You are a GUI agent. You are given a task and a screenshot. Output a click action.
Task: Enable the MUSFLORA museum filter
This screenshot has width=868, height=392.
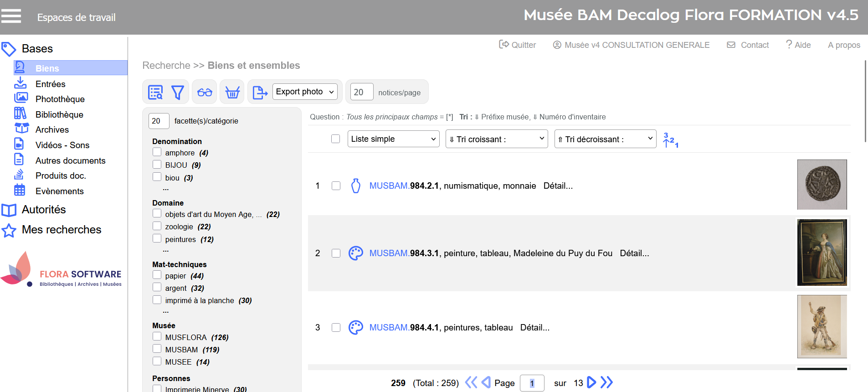[157, 337]
